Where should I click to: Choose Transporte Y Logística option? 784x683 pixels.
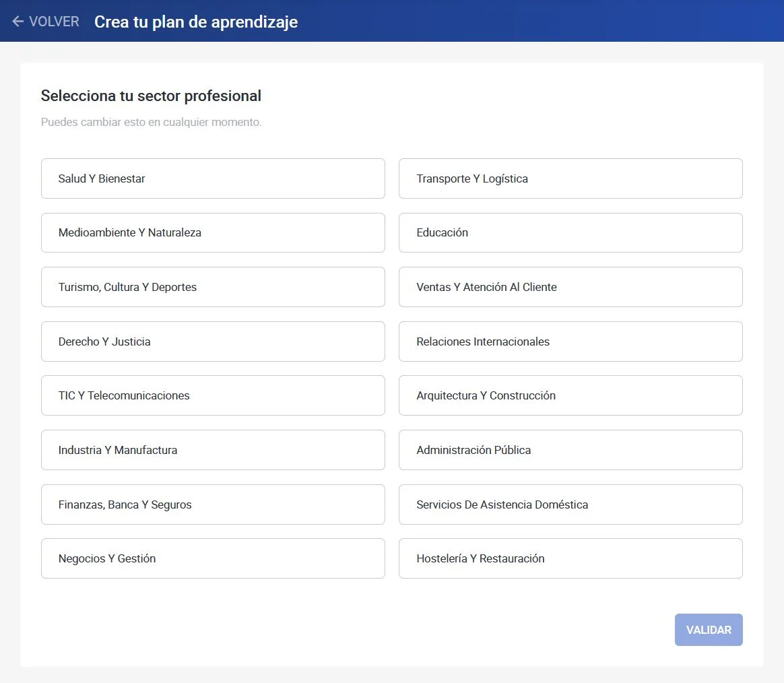tap(570, 178)
